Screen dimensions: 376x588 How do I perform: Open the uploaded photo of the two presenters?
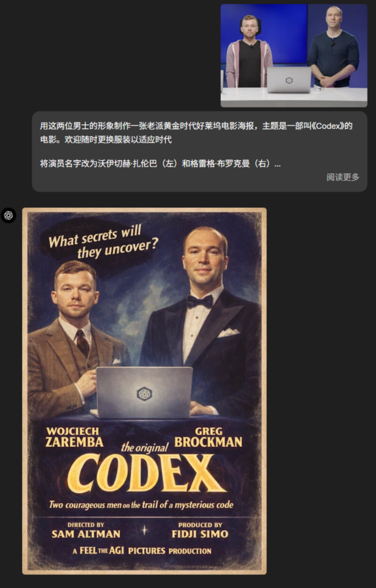point(294,56)
